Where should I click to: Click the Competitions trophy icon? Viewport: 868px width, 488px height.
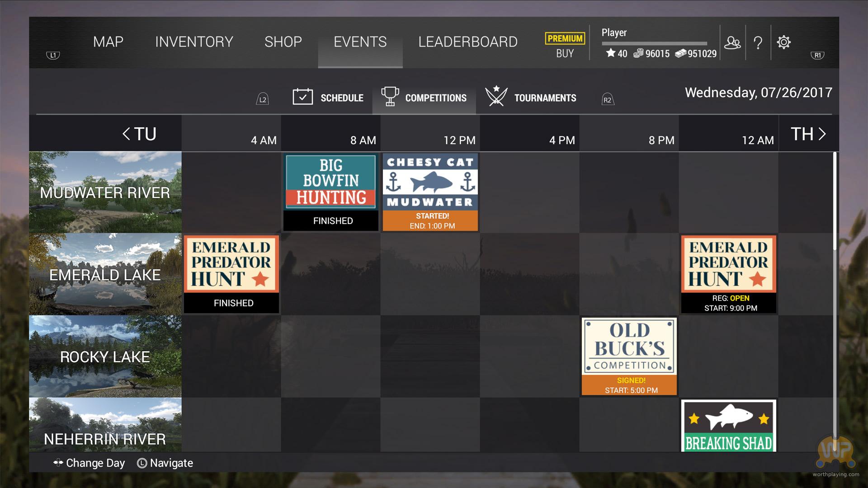[x=390, y=97]
